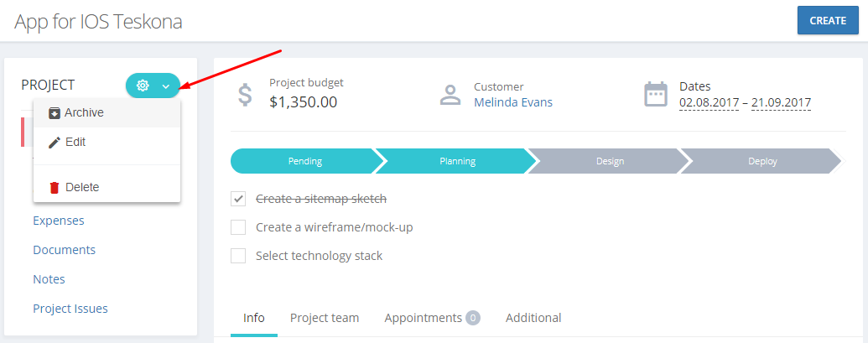This screenshot has width=868, height=343.
Task: Click the CREATE button
Action: 828,20
